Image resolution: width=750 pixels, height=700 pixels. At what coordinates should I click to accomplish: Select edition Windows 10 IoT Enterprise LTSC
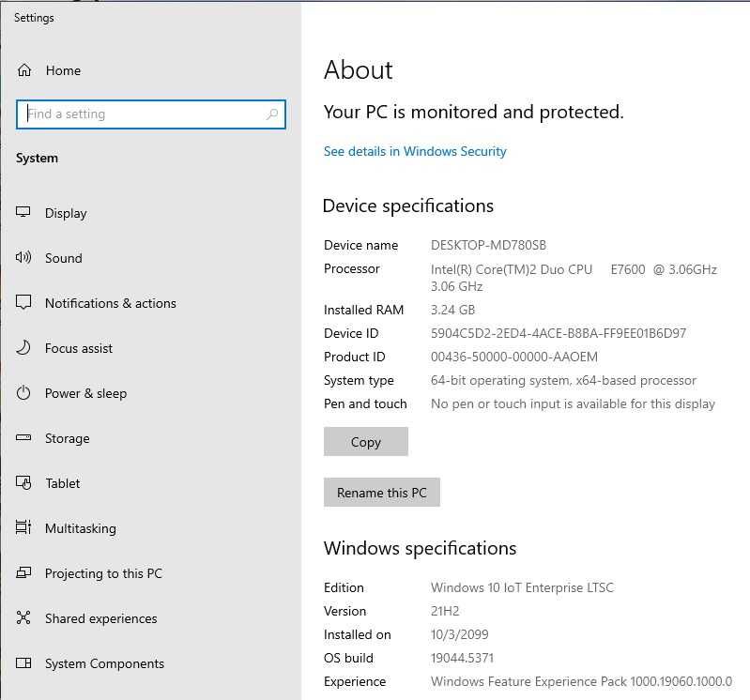[522, 587]
